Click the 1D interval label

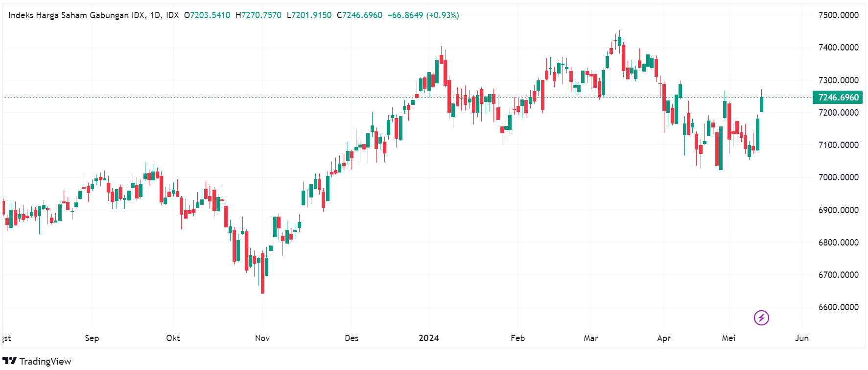pyautogui.click(x=155, y=15)
